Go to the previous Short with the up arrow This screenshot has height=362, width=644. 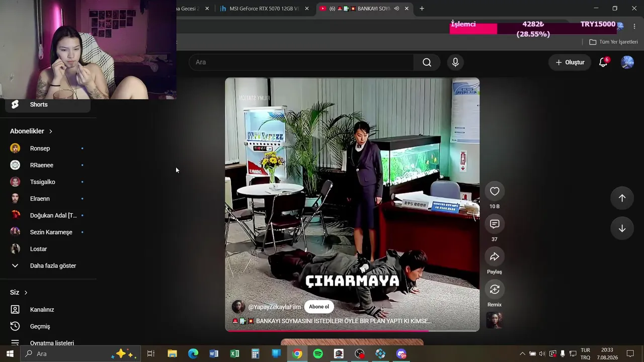622,198
